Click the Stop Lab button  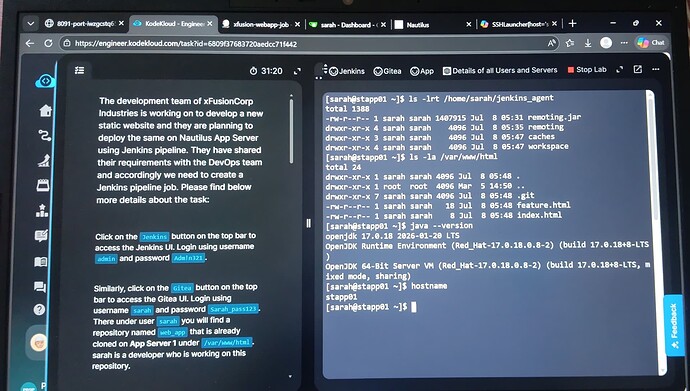(587, 70)
